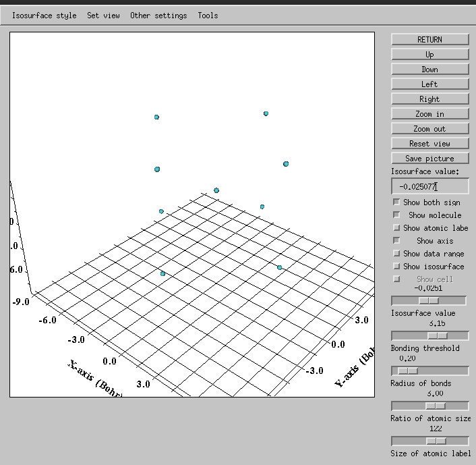Screen dimensions: 476x465
Task: Click the Y-axis (Bohr) label in plot
Action: click(355, 368)
